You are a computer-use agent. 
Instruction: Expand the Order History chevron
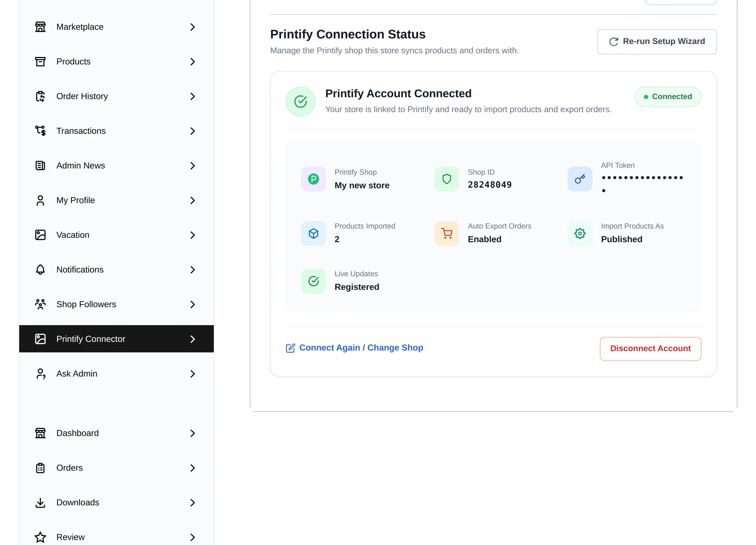tap(192, 96)
